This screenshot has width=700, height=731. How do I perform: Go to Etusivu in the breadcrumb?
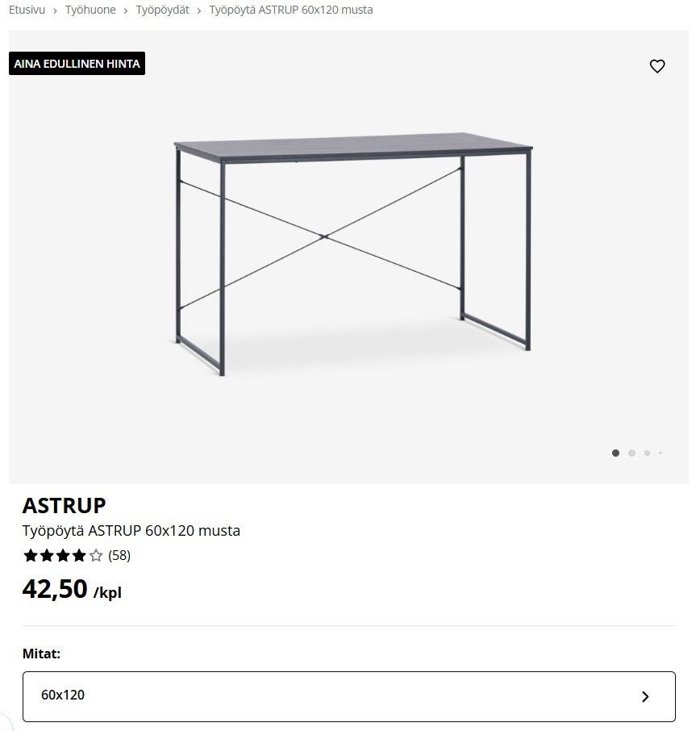pos(27,10)
